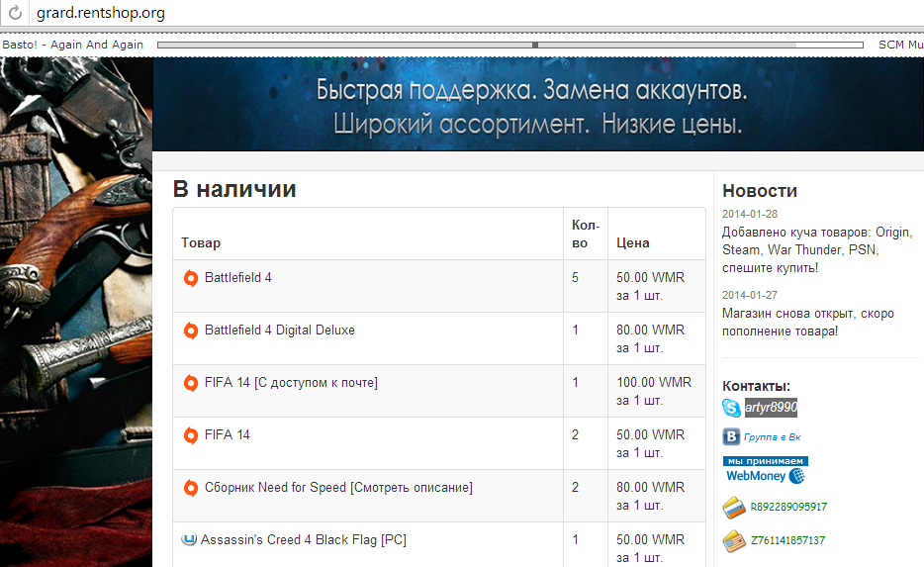Image resolution: width=924 pixels, height=567 pixels.
Task: Click the Uplay icon beside Assassin's Creed 4
Action: 189,539
